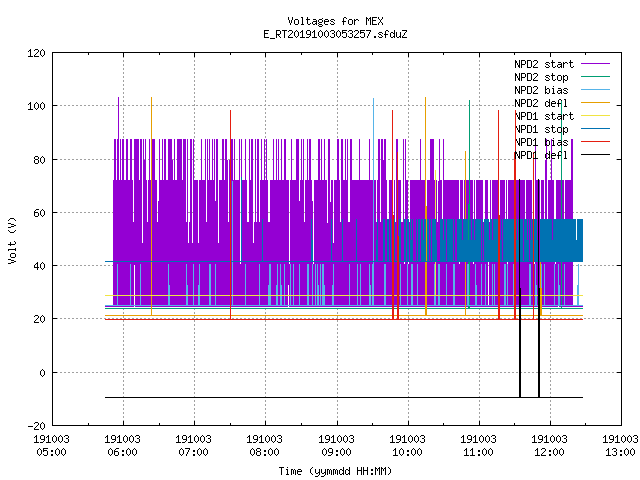640x480 pixels.
Task: Click the 'Time (yymmdd HH:MM)' x-axis label
Action: (335, 471)
